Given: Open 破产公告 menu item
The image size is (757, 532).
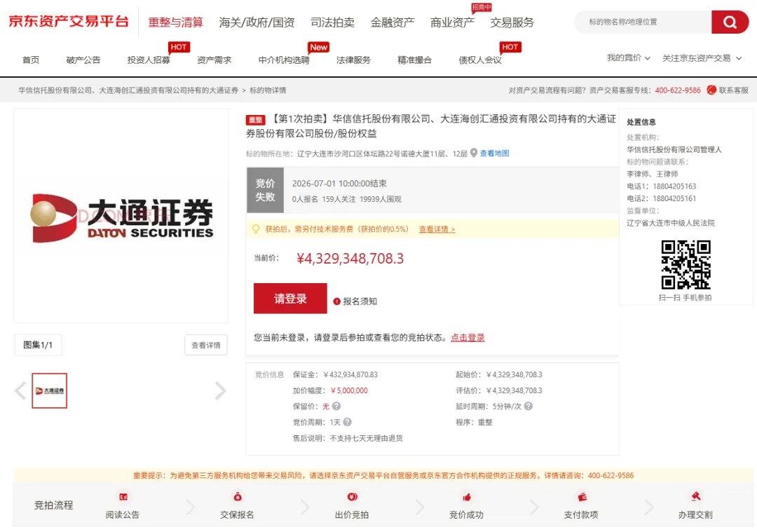Looking at the screenshot, I should [x=83, y=60].
